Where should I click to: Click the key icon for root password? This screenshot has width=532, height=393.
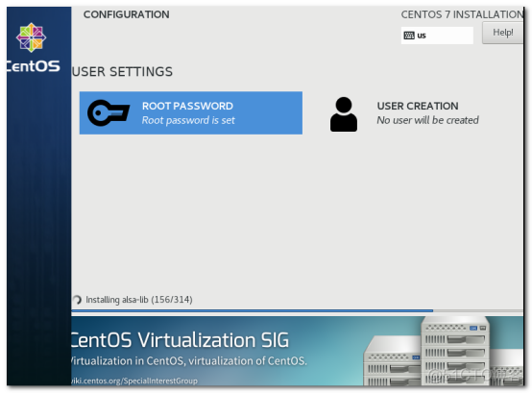pos(109,112)
